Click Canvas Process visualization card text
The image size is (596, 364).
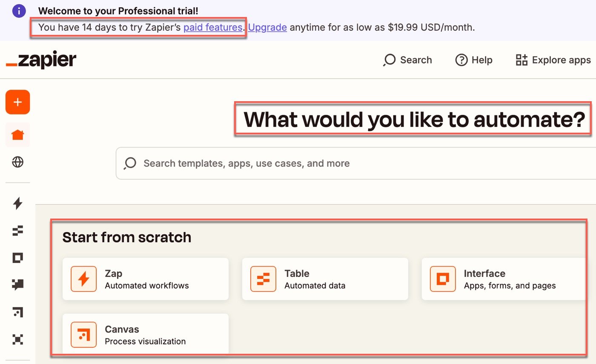[145, 335]
